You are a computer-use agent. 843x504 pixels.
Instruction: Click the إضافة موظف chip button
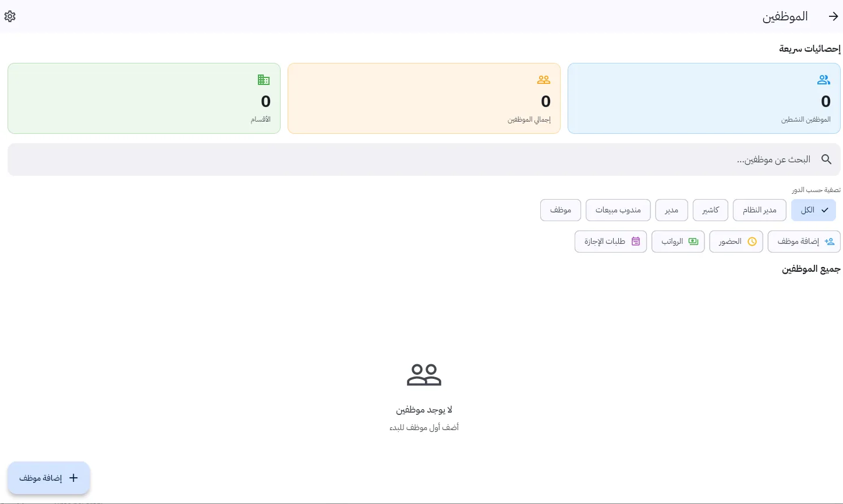pyautogui.click(x=804, y=242)
